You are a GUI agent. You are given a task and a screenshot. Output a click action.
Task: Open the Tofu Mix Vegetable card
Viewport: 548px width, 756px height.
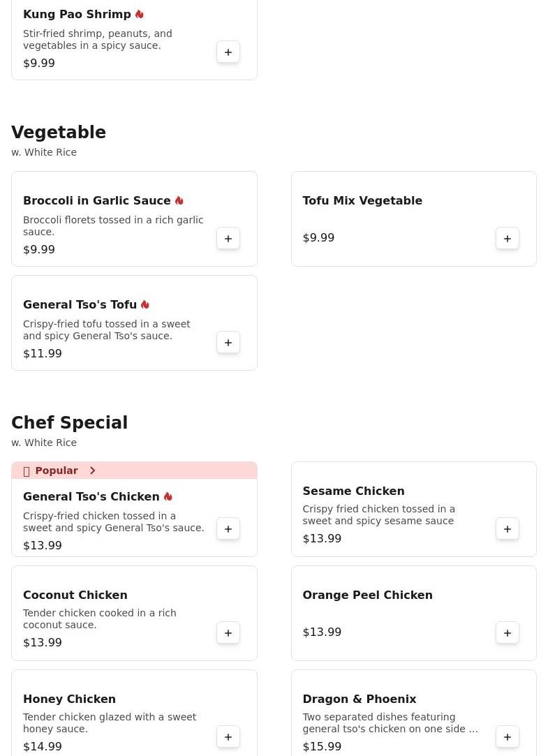tap(413, 219)
